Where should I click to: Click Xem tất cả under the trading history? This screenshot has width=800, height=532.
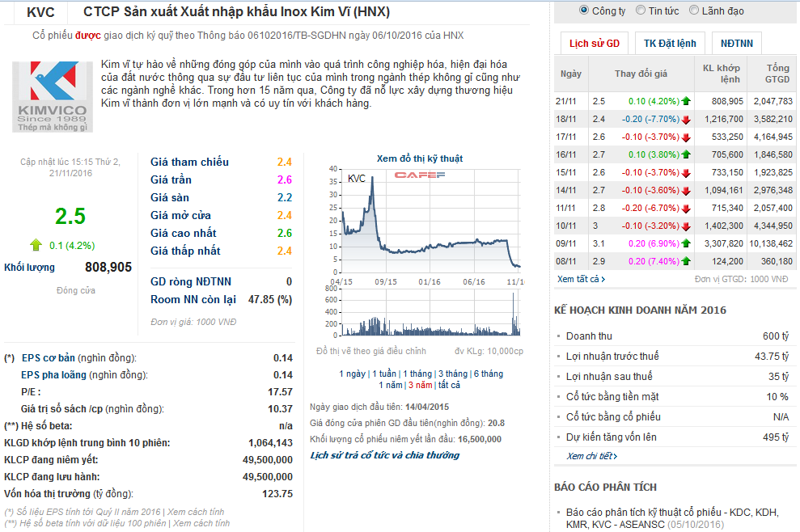point(581,279)
